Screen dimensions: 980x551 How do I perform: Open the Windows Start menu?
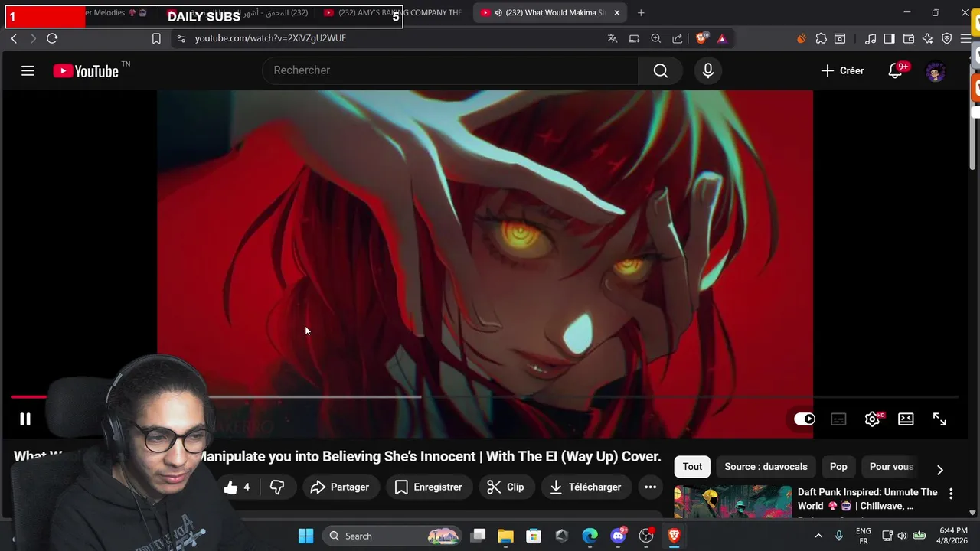click(x=305, y=536)
